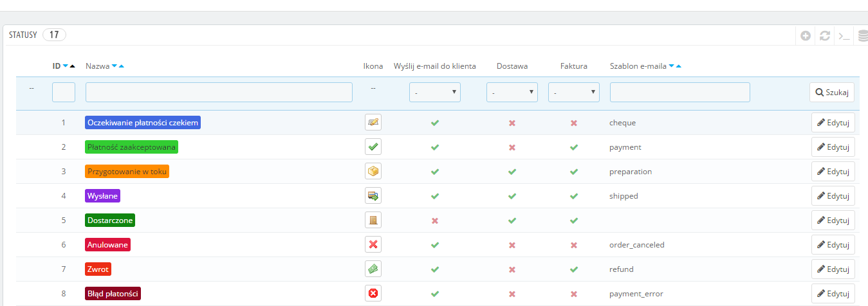
Task: Click the truck icon for Wysłane
Action: point(373,196)
